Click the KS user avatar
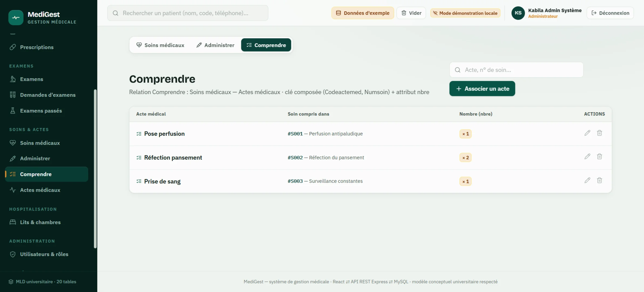Image resolution: width=644 pixels, height=292 pixels. (x=518, y=13)
